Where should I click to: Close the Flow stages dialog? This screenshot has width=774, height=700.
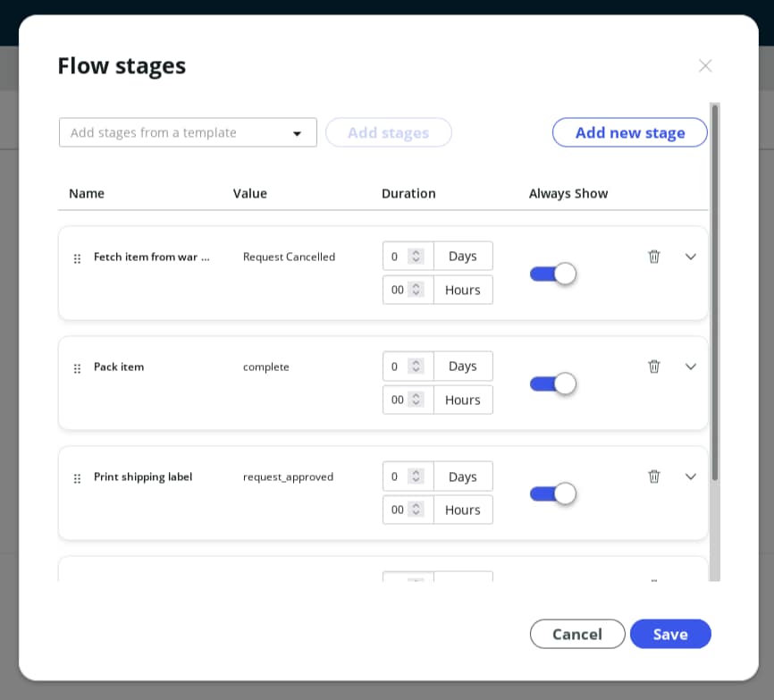705,65
